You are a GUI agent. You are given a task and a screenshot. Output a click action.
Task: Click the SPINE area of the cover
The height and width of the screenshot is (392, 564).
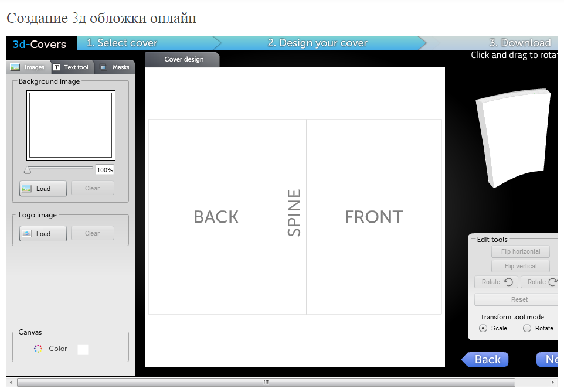coord(295,217)
